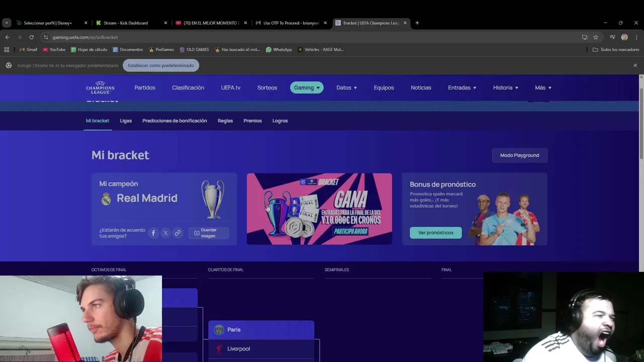Viewport: 644px width, 362px height.
Task: Click the Guardar imagen button
Action: point(208,233)
